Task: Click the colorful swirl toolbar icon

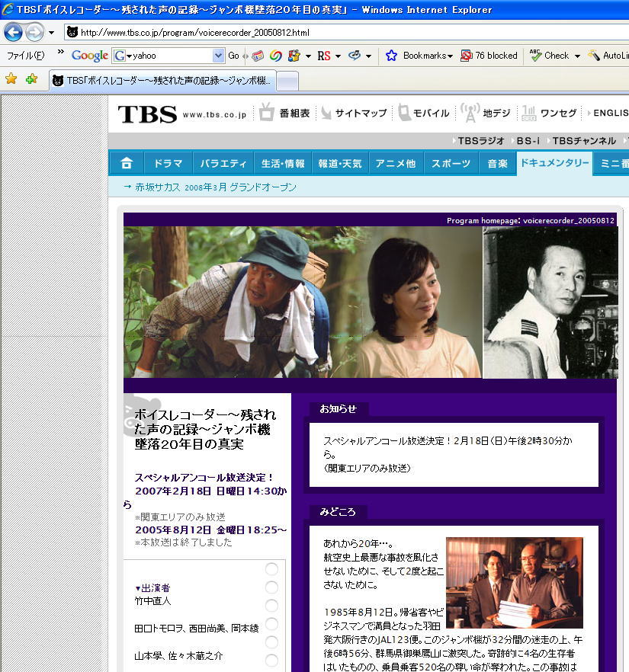Action: pos(276,56)
